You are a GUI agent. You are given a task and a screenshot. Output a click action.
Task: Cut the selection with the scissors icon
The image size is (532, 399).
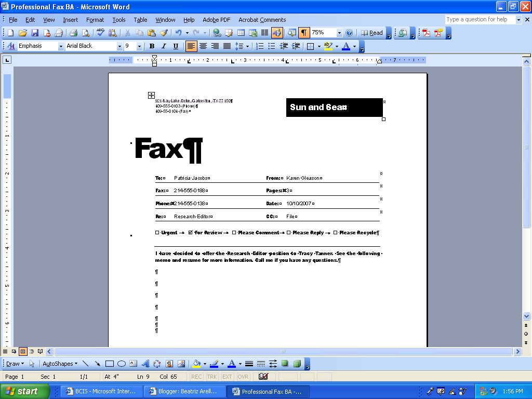point(128,33)
